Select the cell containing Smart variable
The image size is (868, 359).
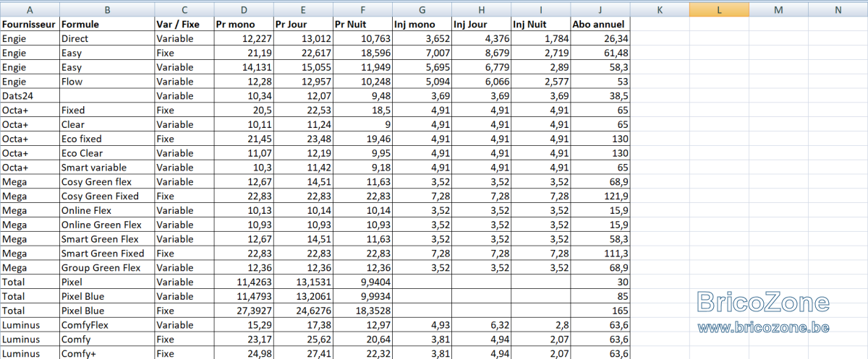pyautogui.click(x=107, y=168)
